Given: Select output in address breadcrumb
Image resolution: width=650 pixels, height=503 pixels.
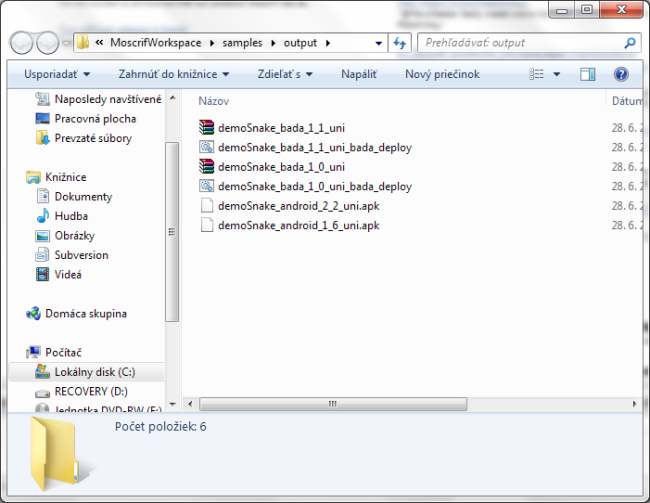Looking at the screenshot, I should coord(300,43).
